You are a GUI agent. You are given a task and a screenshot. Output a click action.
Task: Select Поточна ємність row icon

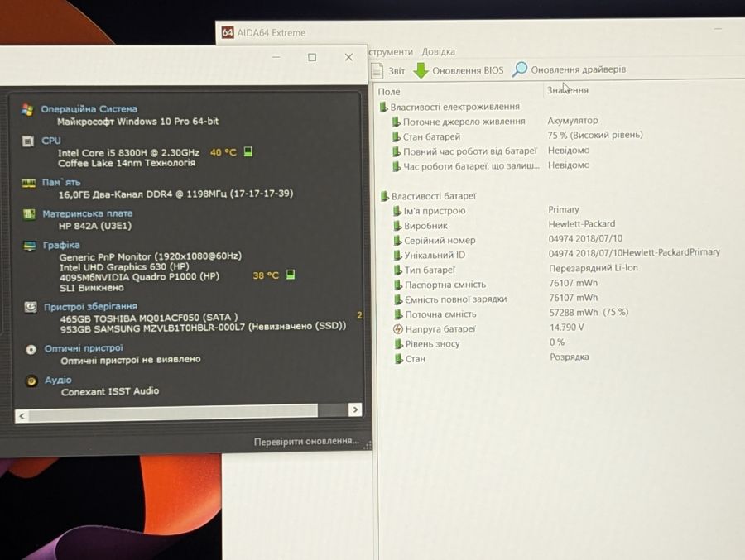coord(398,314)
